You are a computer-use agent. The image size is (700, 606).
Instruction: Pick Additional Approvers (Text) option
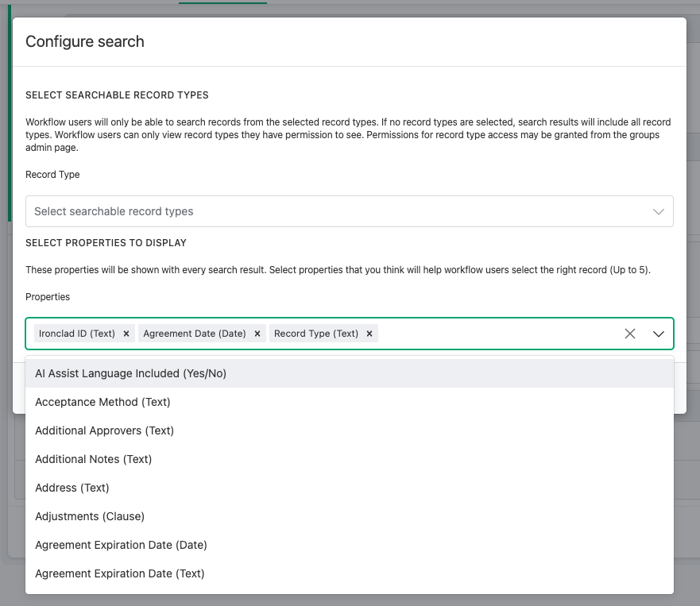click(x=349, y=430)
